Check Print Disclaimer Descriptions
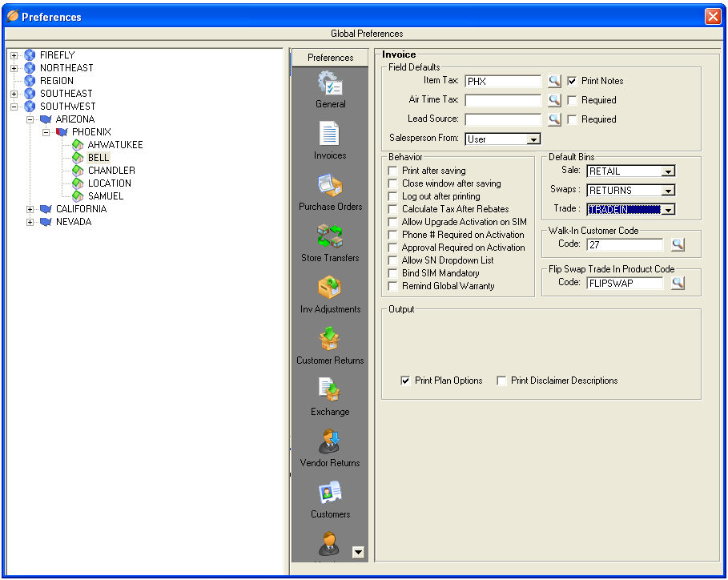This screenshot has height=580, width=728. [x=501, y=381]
